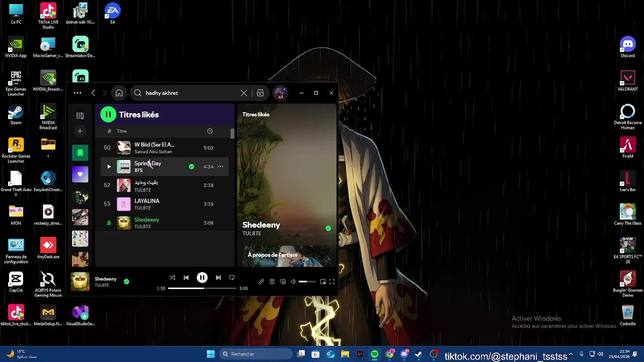Expand Your Library sidebar
Screen dimensions: 644x362
[80, 116]
